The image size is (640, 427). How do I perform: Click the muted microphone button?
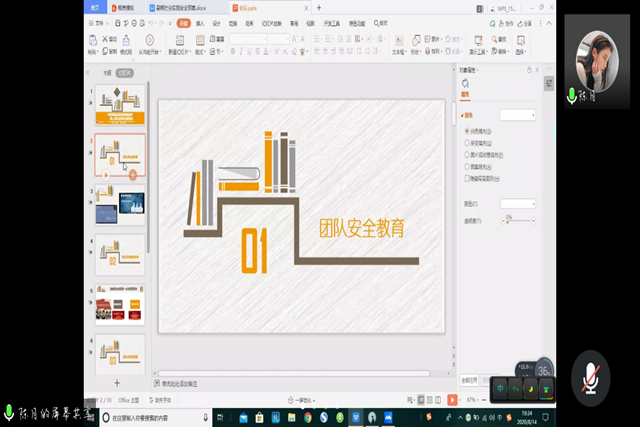[x=591, y=378]
